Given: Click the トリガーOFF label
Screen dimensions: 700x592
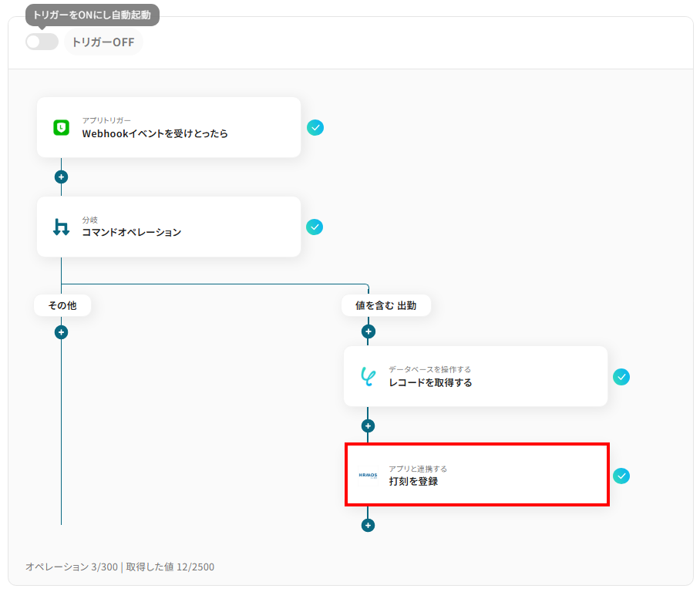Looking at the screenshot, I should coord(103,42).
